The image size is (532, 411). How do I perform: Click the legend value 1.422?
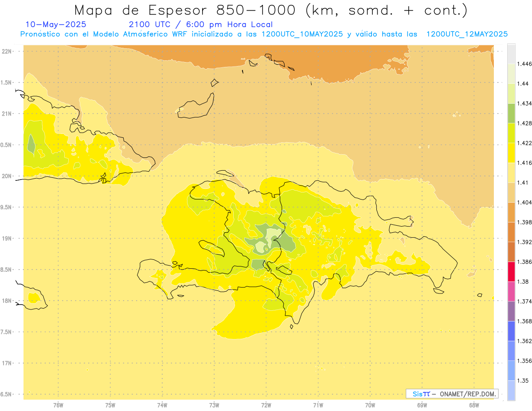pyautogui.click(x=524, y=143)
